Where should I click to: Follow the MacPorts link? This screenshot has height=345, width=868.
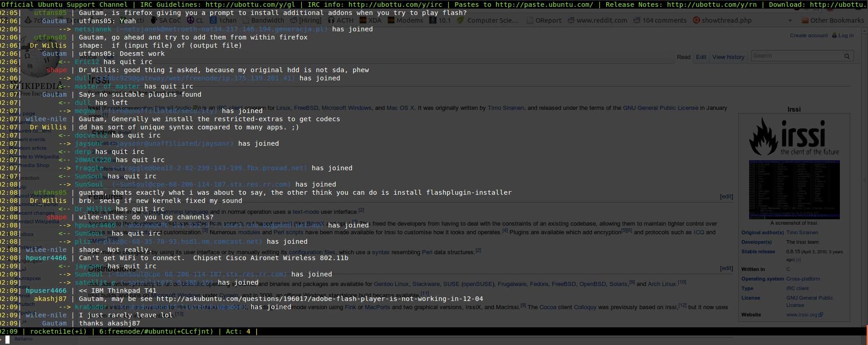(x=377, y=307)
